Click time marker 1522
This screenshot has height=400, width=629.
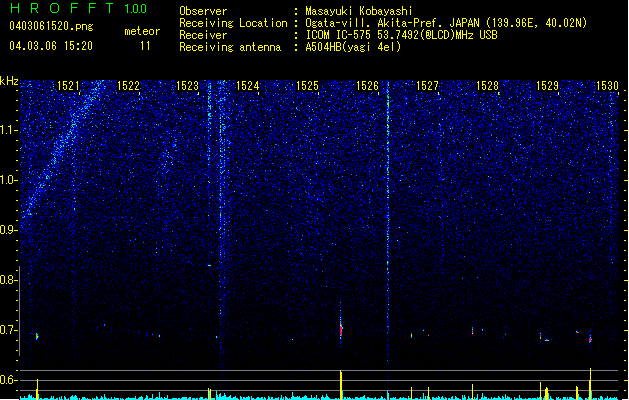click(128, 86)
